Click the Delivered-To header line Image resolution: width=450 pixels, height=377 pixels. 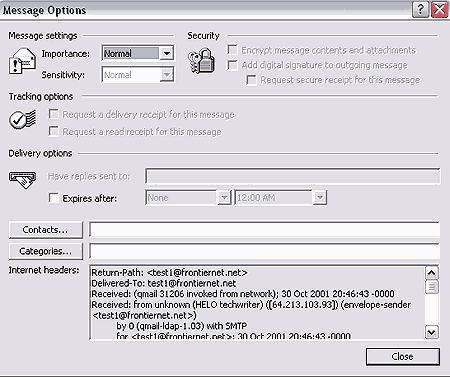(164, 283)
